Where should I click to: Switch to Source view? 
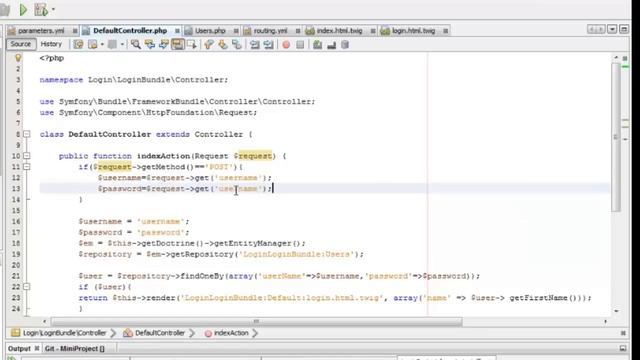20,44
